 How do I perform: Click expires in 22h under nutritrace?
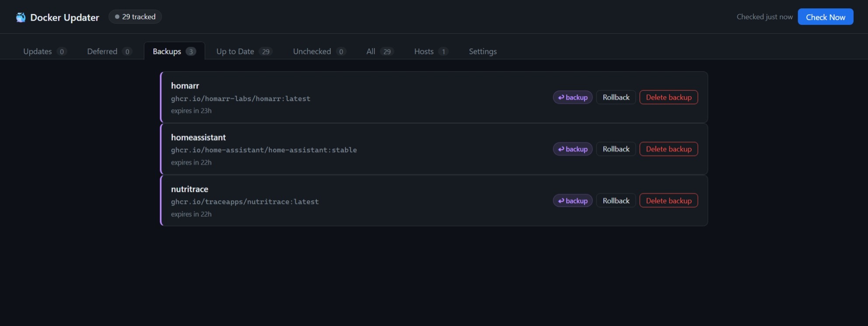pos(191,214)
